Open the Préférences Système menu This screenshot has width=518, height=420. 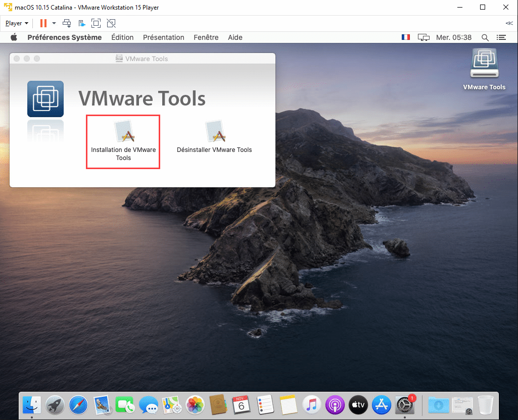point(64,37)
